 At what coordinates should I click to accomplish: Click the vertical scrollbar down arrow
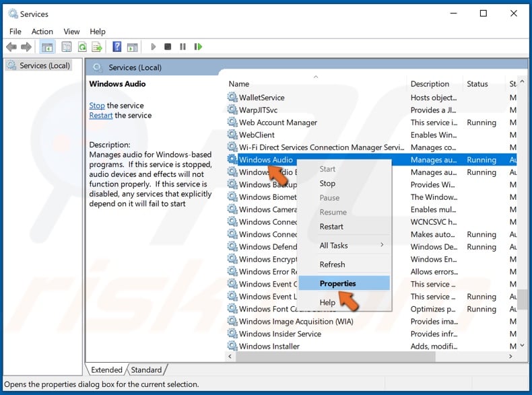tap(522, 345)
